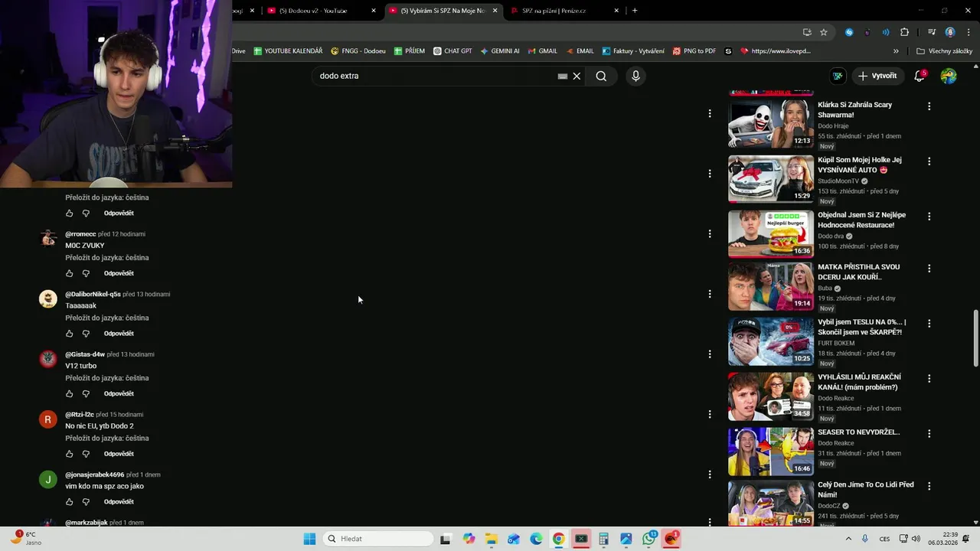Like the 'MOC ZVUKY' comment
980x551 pixels.
(69, 273)
